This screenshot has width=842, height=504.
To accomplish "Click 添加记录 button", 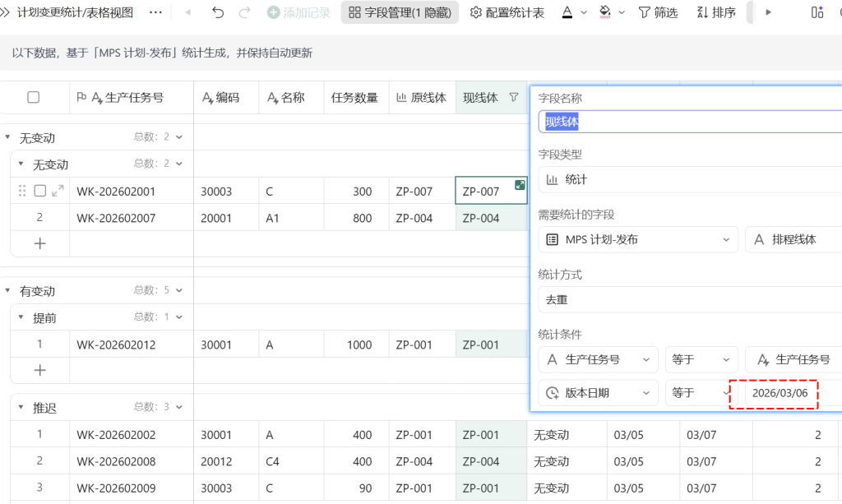I will coord(298,12).
